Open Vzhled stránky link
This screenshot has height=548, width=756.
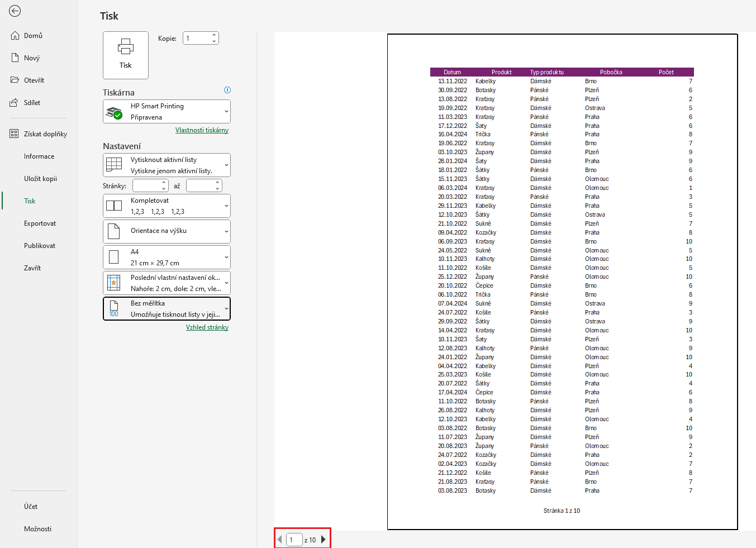pos(207,327)
